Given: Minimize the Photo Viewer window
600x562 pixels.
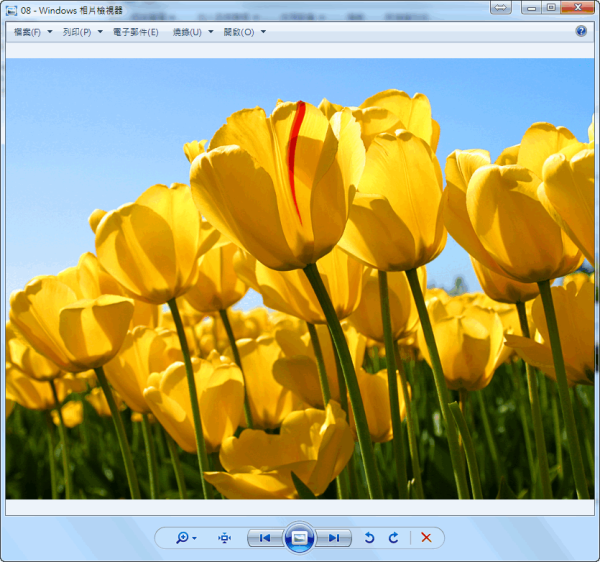Looking at the screenshot, I should pyautogui.click(x=532, y=8).
